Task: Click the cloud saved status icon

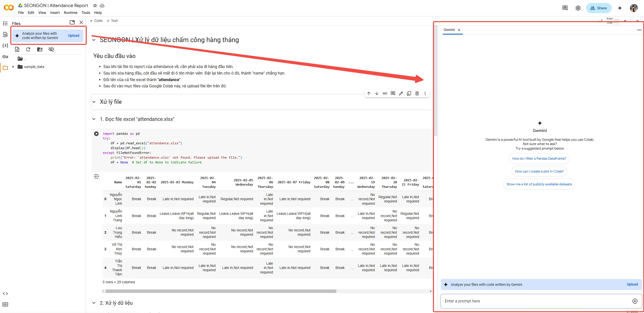Action: pos(102,6)
